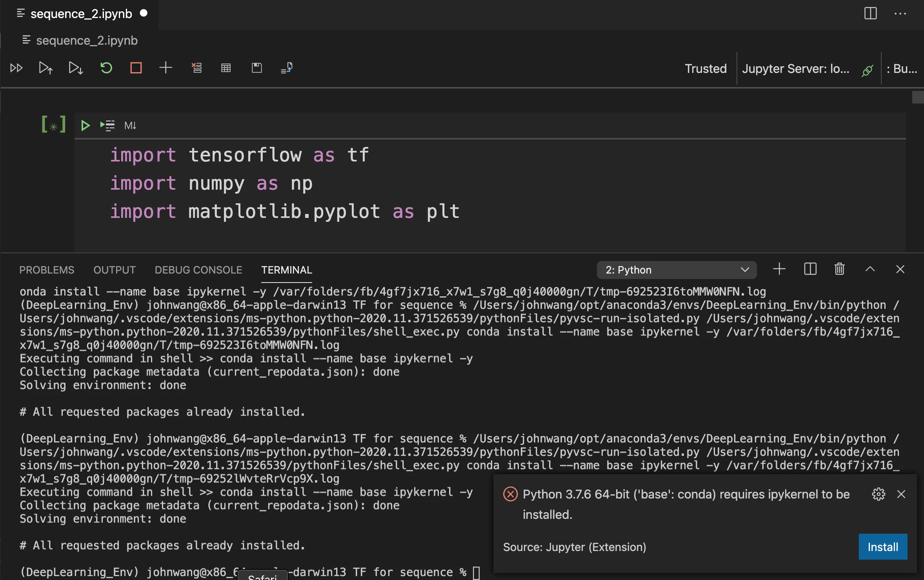The width and height of the screenshot is (924, 580).
Task: Open notification settings gear icon
Action: [x=878, y=494]
